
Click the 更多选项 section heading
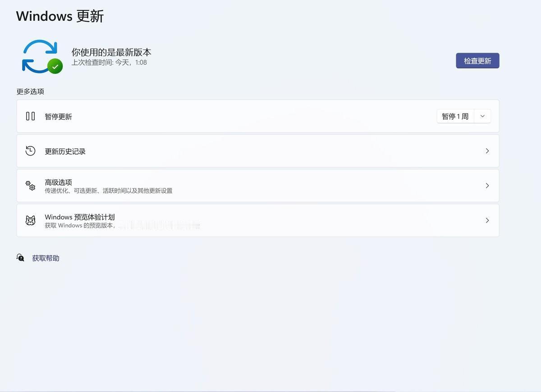click(x=30, y=91)
